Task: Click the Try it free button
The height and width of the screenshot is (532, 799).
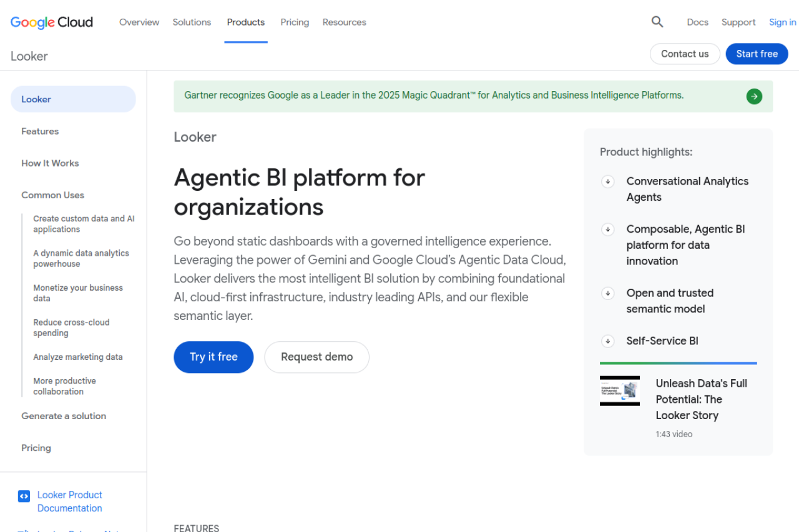Action: [x=213, y=357]
